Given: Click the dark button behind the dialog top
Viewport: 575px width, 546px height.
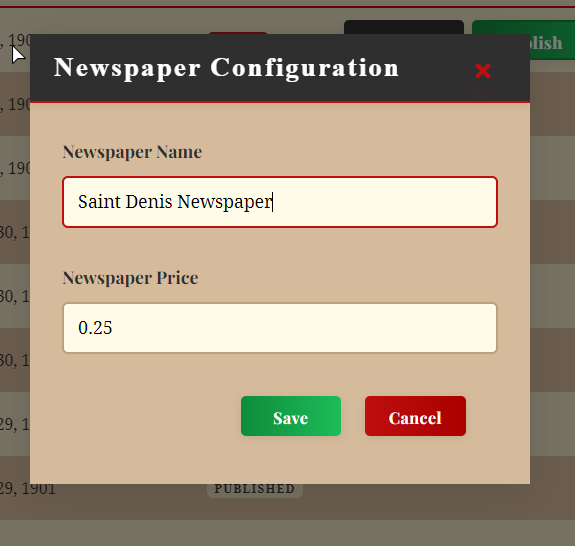Looking at the screenshot, I should pos(404,27).
